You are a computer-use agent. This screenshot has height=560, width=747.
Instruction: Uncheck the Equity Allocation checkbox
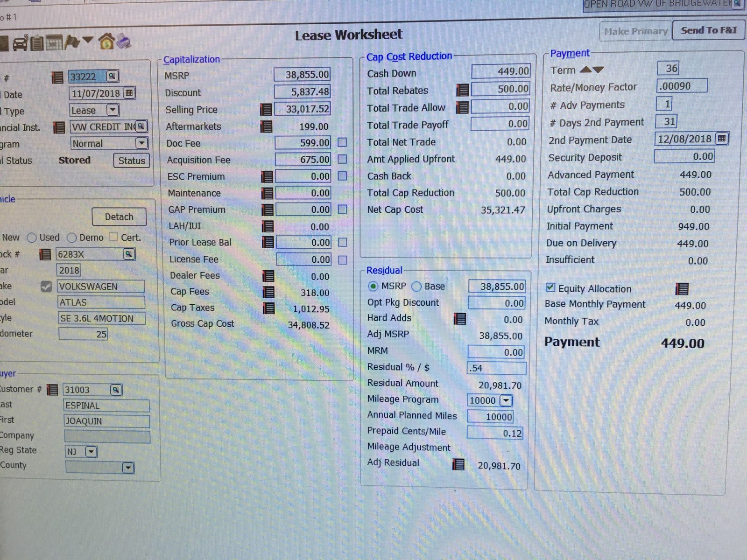550,287
